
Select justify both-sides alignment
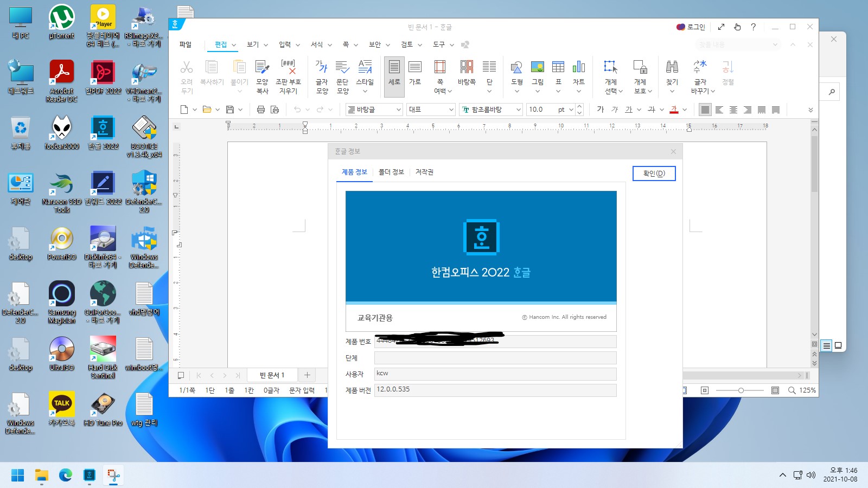tap(705, 110)
